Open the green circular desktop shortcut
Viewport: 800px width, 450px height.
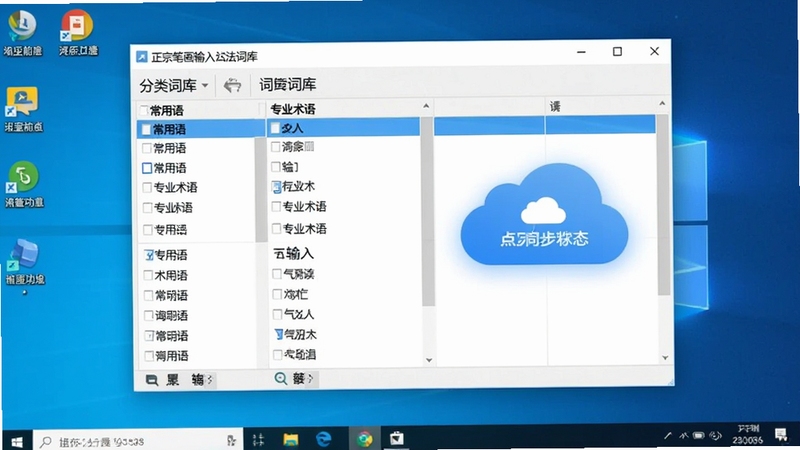coord(23,184)
